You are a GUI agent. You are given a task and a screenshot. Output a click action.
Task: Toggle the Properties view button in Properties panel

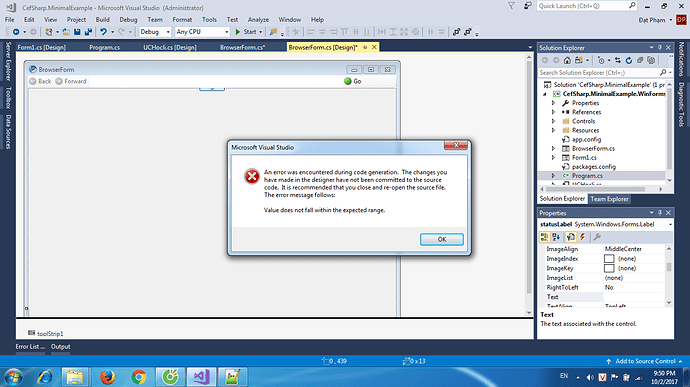pos(570,237)
